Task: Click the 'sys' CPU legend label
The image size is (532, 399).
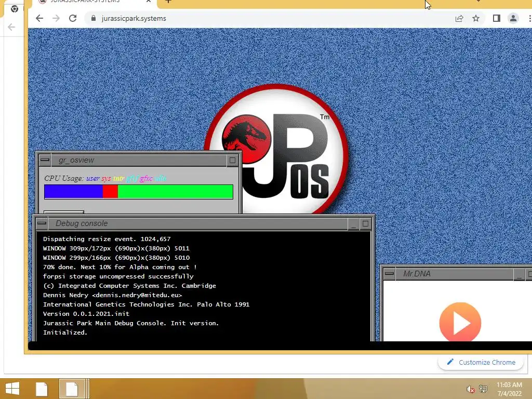Action: pyautogui.click(x=106, y=179)
